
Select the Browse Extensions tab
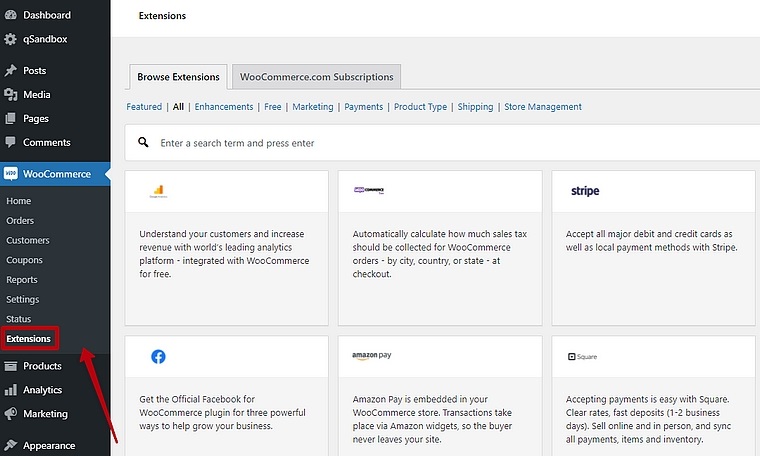(x=178, y=77)
